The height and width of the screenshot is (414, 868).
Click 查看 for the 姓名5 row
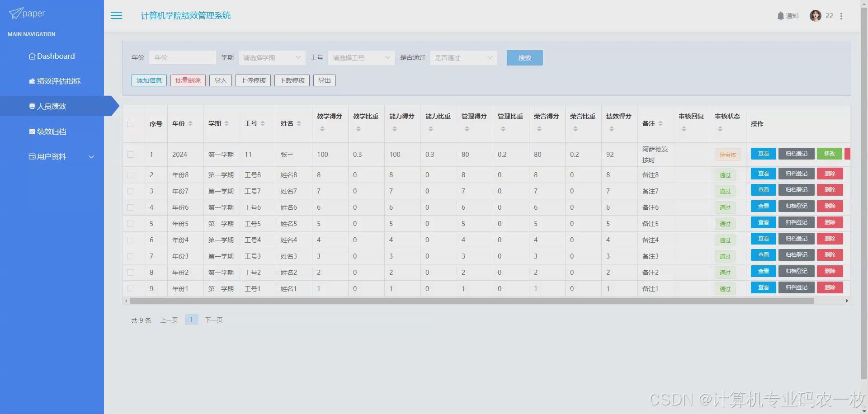click(764, 222)
